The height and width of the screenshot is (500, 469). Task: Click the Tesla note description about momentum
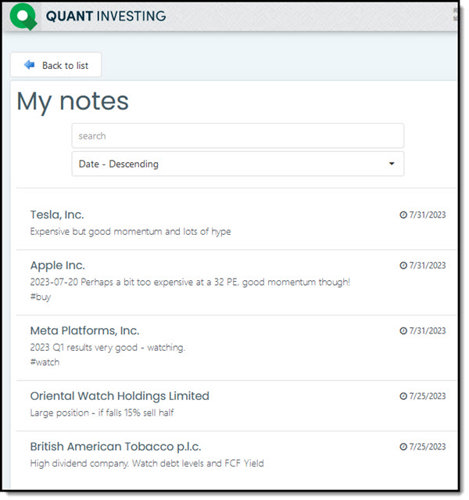[x=130, y=231]
